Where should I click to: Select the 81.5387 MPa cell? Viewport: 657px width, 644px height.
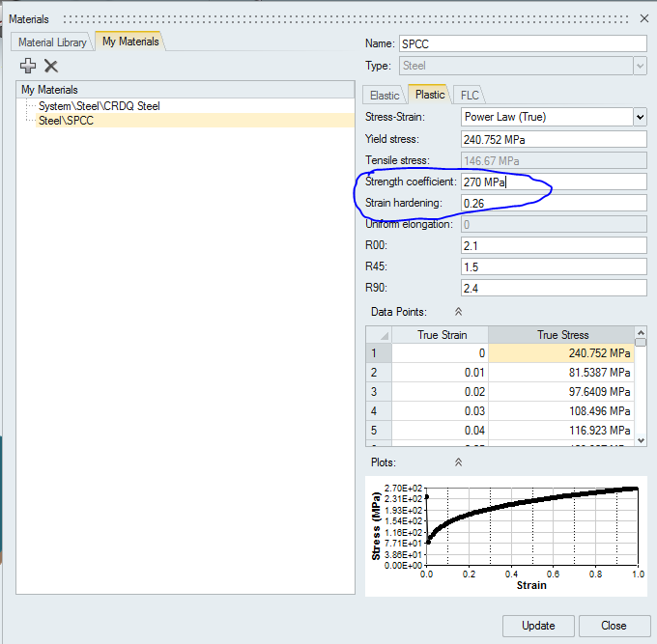[x=561, y=373]
